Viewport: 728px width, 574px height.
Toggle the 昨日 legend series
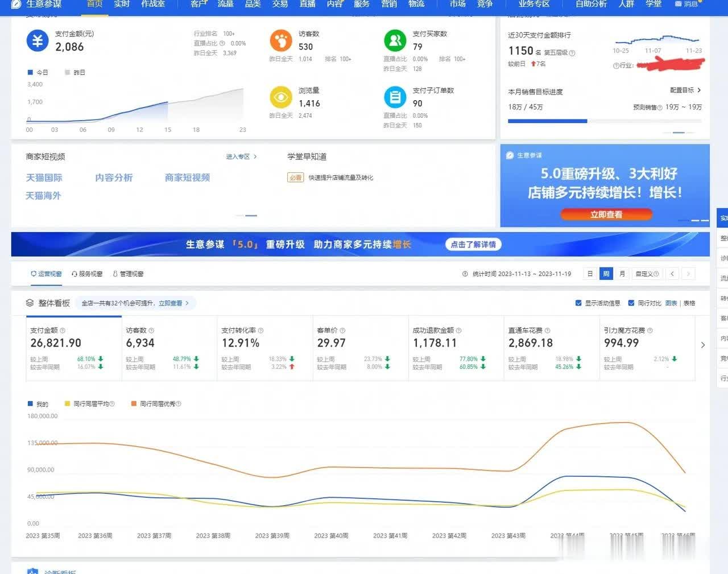point(75,73)
